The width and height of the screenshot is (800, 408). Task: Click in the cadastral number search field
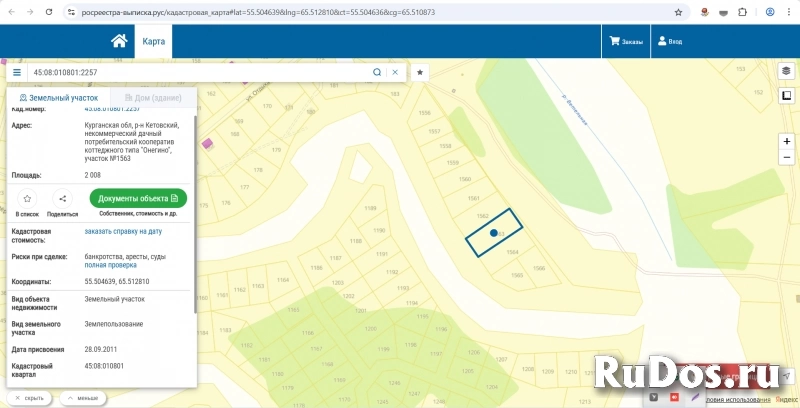(x=200, y=73)
